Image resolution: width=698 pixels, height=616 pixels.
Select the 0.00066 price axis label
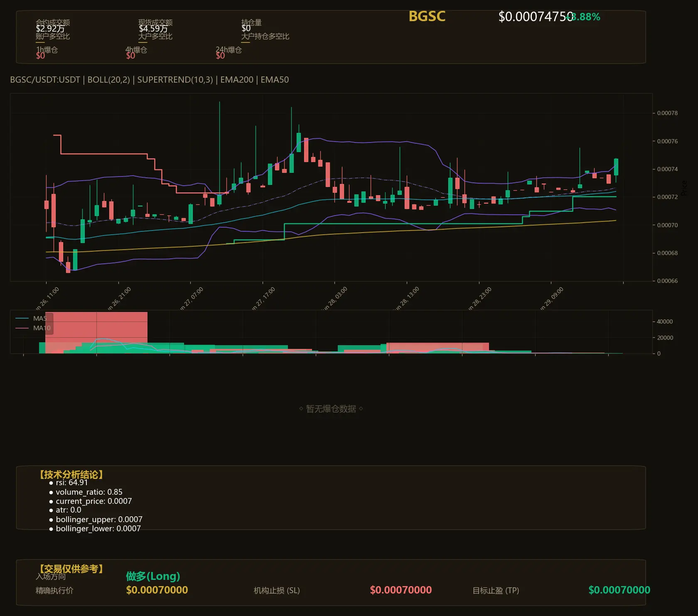tap(667, 281)
